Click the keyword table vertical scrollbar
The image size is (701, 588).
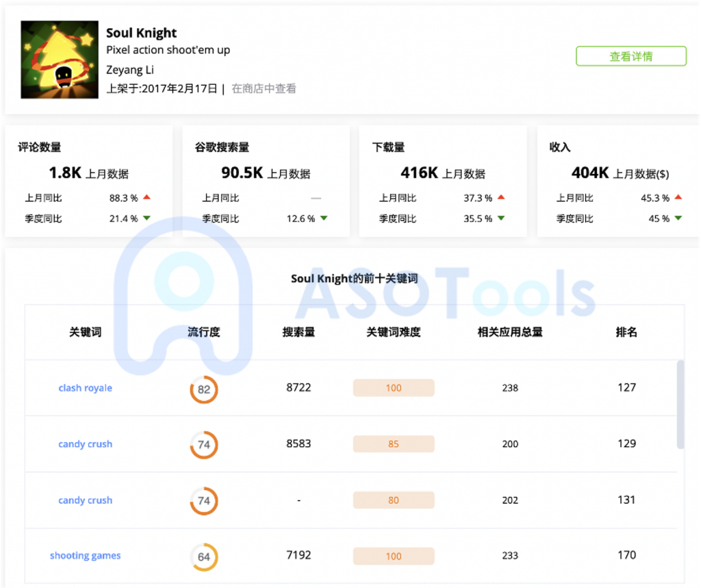pos(680,404)
